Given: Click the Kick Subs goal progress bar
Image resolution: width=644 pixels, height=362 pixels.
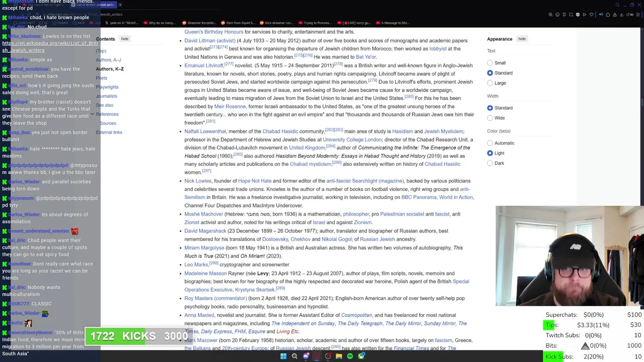Looking at the screenshot, I should click(x=593, y=356).
